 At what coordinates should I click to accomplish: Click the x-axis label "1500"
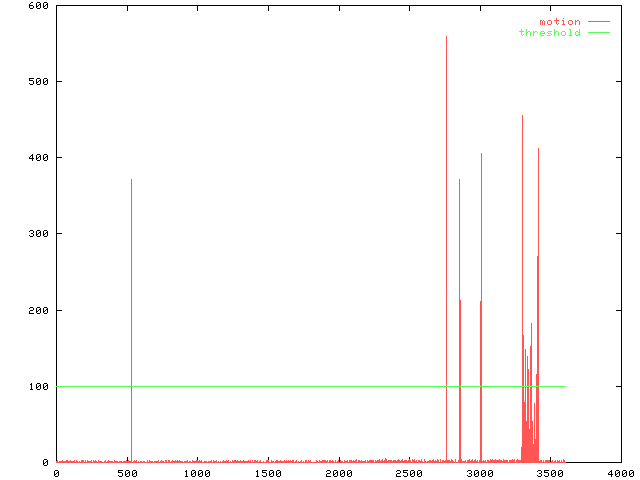[268, 473]
